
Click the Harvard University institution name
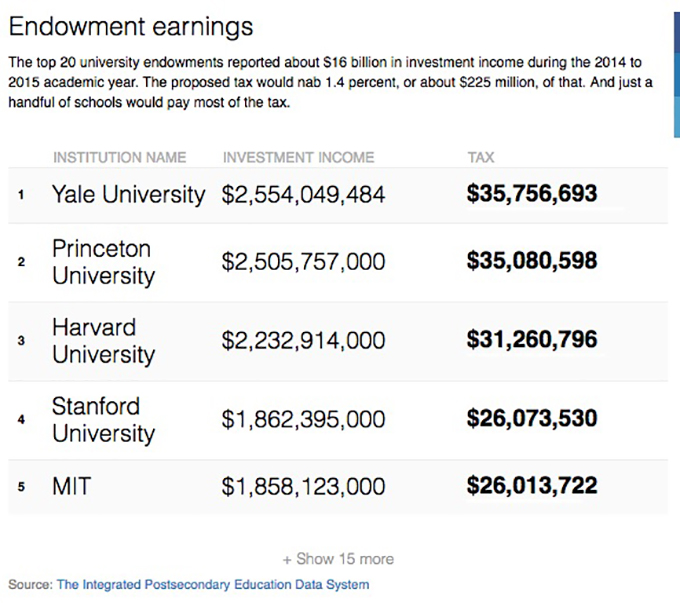tap(103, 341)
